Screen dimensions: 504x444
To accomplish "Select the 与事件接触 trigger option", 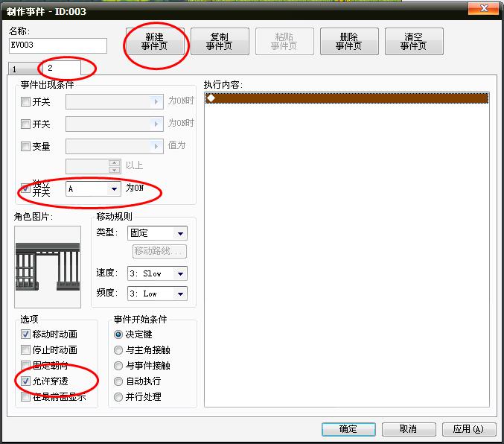I will pyautogui.click(x=118, y=366).
